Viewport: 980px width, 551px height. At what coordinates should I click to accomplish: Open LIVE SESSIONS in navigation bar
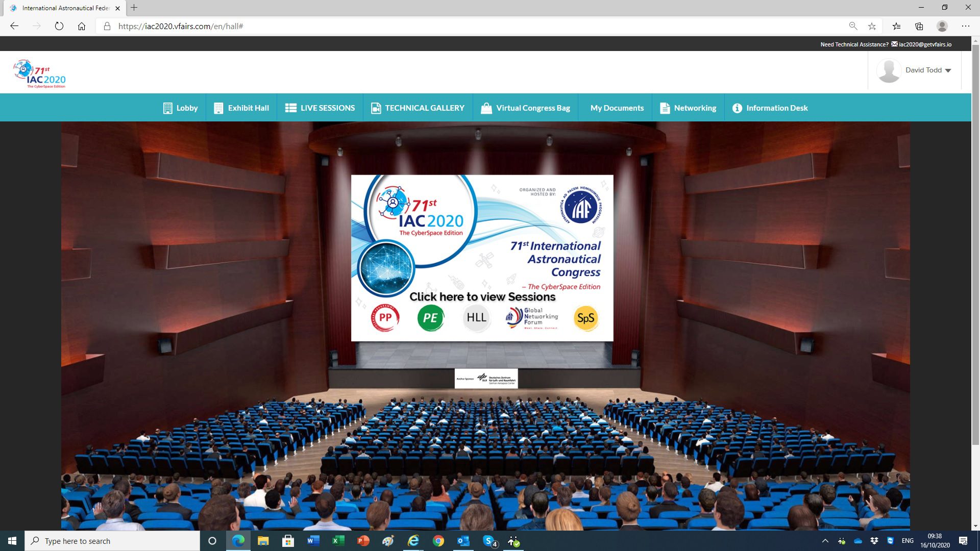pos(320,108)
